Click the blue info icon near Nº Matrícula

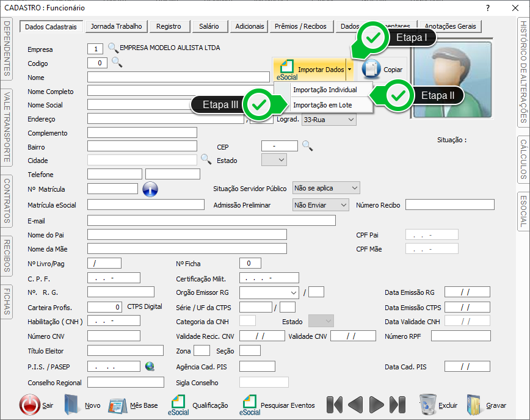[x=150, y=189]
